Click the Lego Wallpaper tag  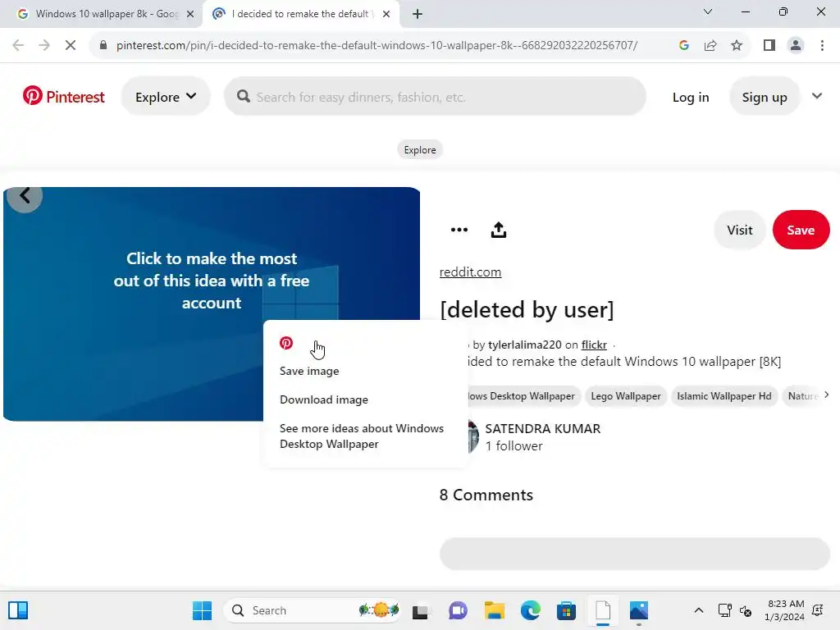point(625,396)
